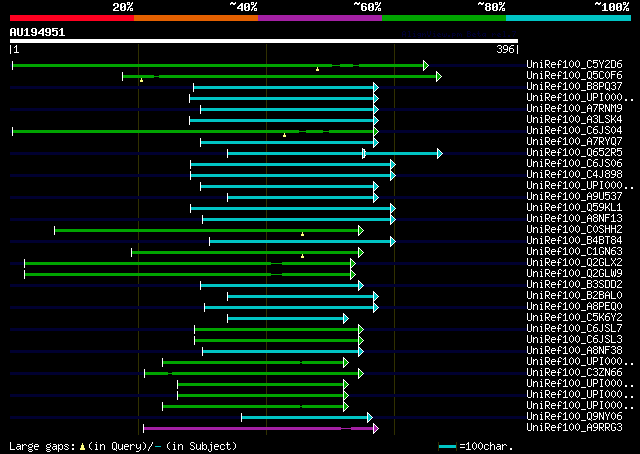The image size is (640, 454).
Task: Select the UniRef100_C4J898 label
Action: 574,174
